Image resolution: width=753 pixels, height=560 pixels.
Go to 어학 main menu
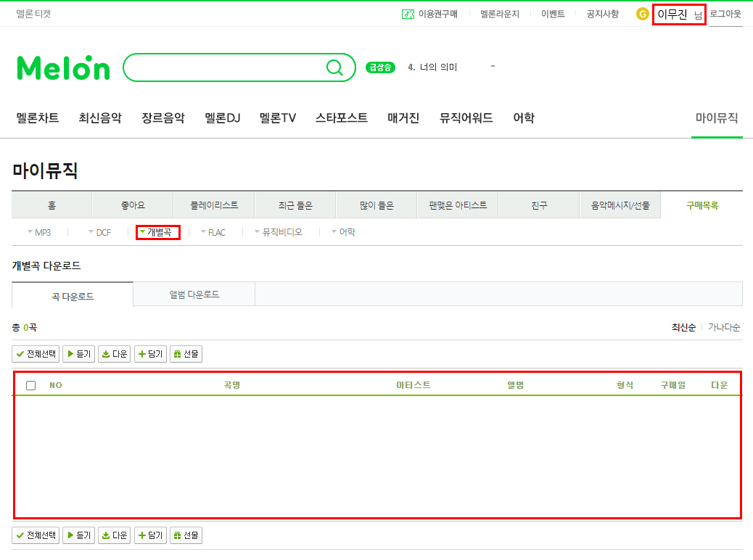click(x=524, y=118)
